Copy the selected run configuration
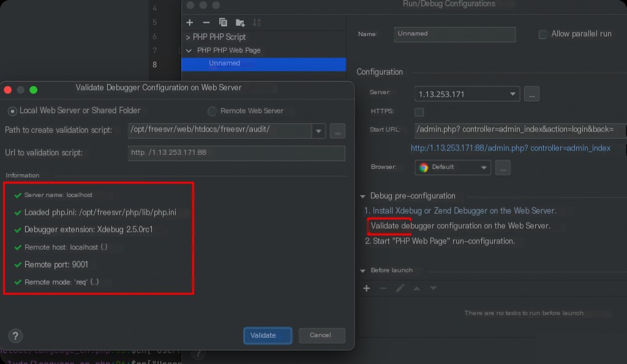The width and height of the screenshot is (627, 364). [223, 23]
